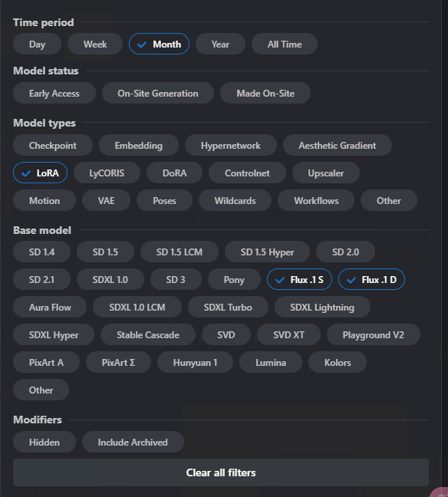
Task: Click the Clear all filters button
Action: (221, 472)
